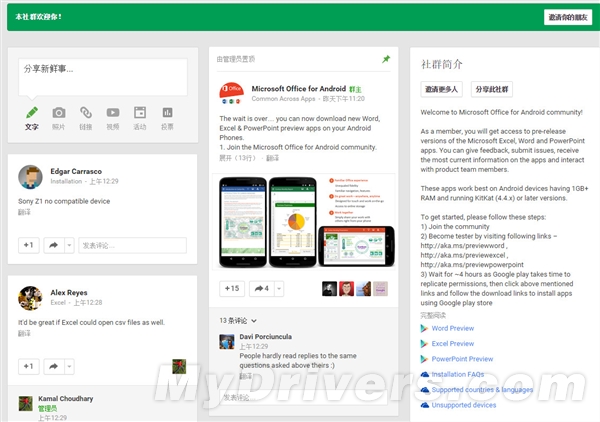The height and width of the screenshot is (422, 600).
Task: Click the cloud icon beside Supported countries & languages
Action: click(425, 389)
